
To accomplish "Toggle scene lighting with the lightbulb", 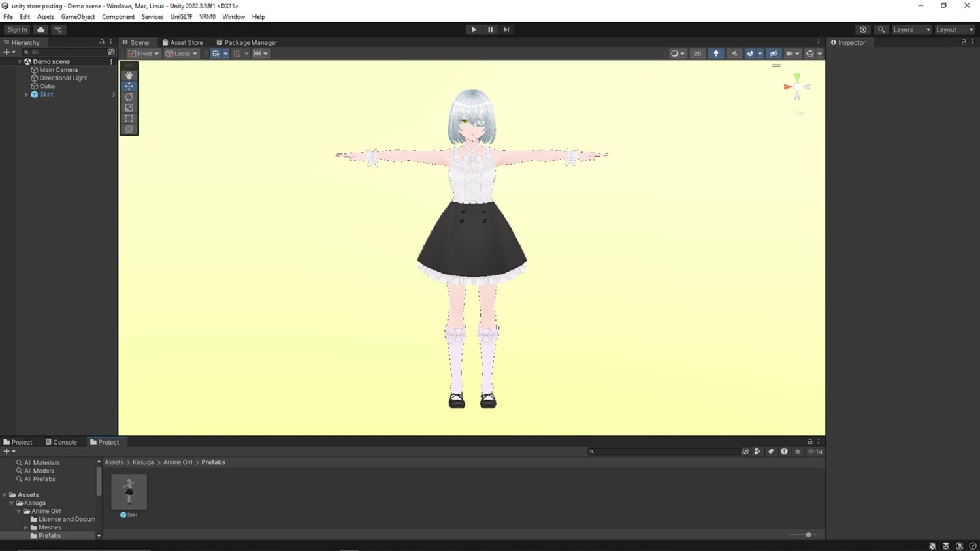I will pyautogui.click(x=716, y=54).
